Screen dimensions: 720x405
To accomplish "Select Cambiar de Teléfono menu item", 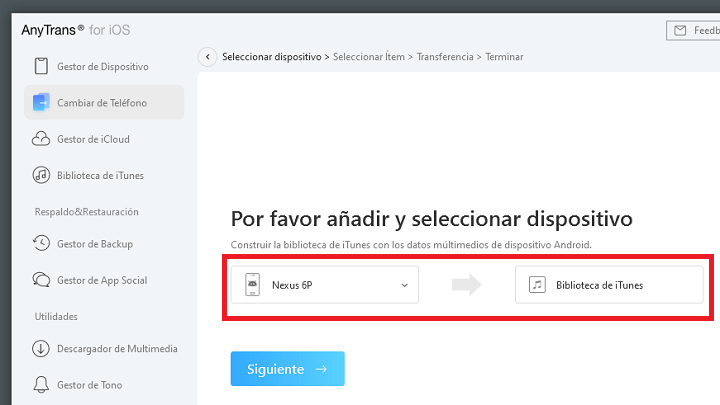I will 104,102.
